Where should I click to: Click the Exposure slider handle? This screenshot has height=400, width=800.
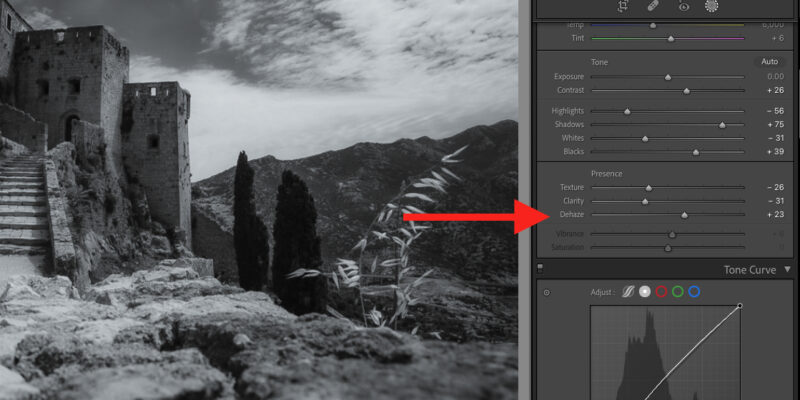click(668, 78)
